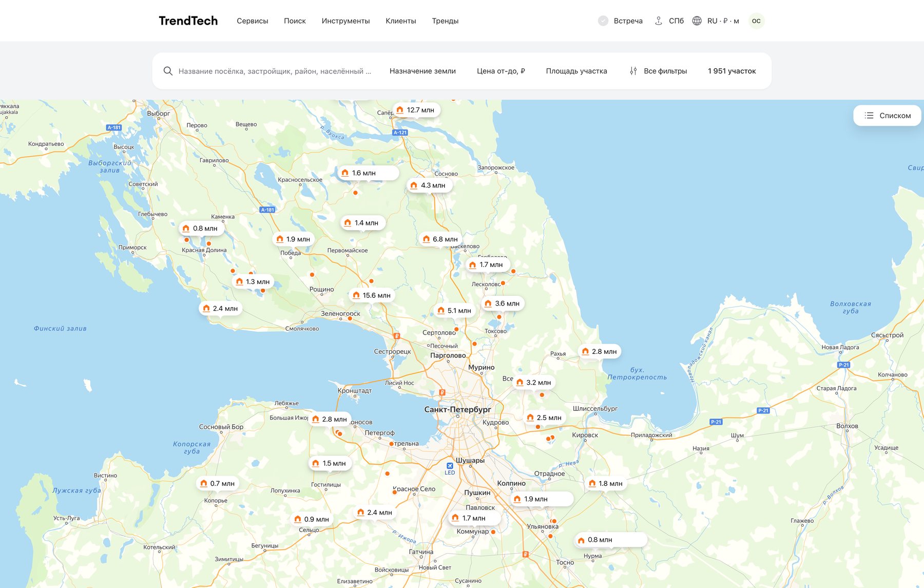Expand the Назначение земли filter
The width and height of the screenshot is (924, 588).
coord(422,71)
